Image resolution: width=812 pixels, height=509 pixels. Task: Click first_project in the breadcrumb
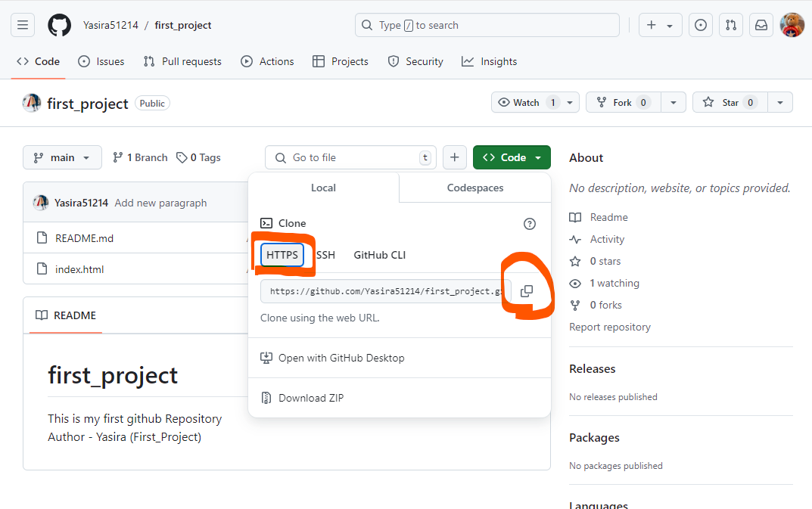pos(183,25)
